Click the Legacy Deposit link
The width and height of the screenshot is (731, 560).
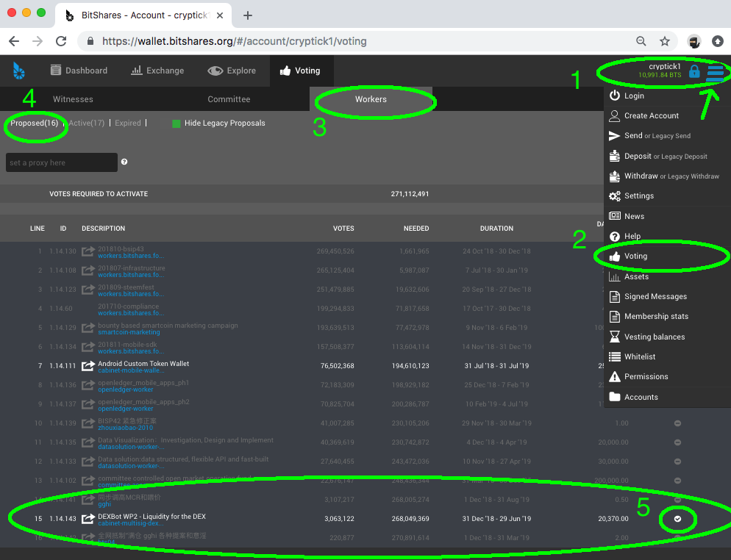pyautogui.click(x=684, y=157)
